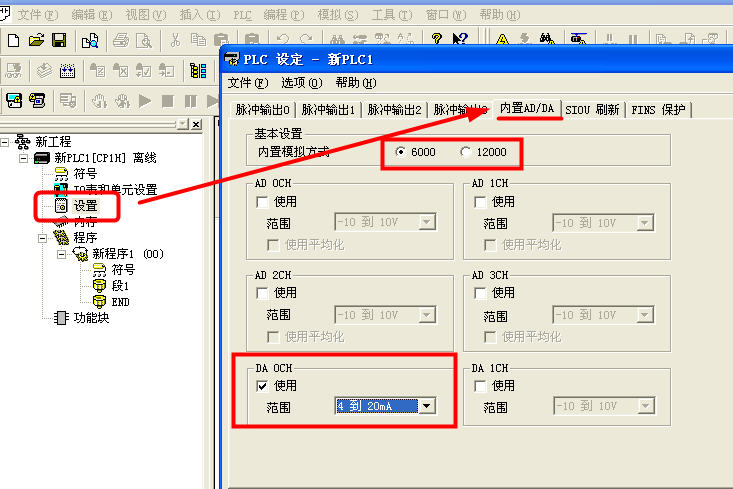Screen dimensions: 733x489
Task: Enable 使用 checkbox under AD 0CH
Action: click(x=262, y=201)
